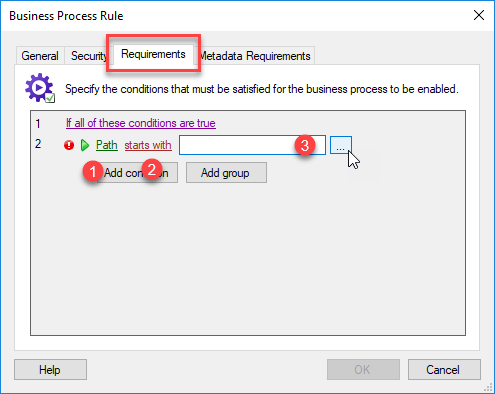The height and width of the screenshot is (394, 495).
Task: Click the greyed-out OK button
Action: pyautogui.click(x=363, y=369)
